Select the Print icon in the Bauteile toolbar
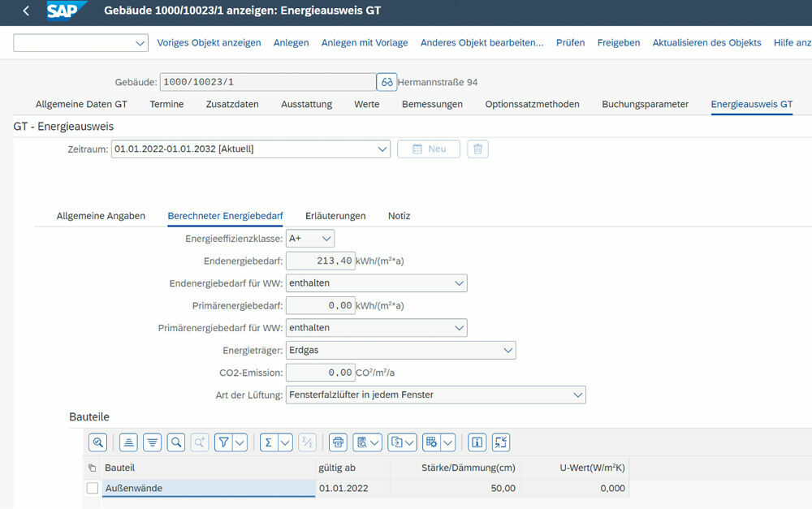 (x=339, y=442)
